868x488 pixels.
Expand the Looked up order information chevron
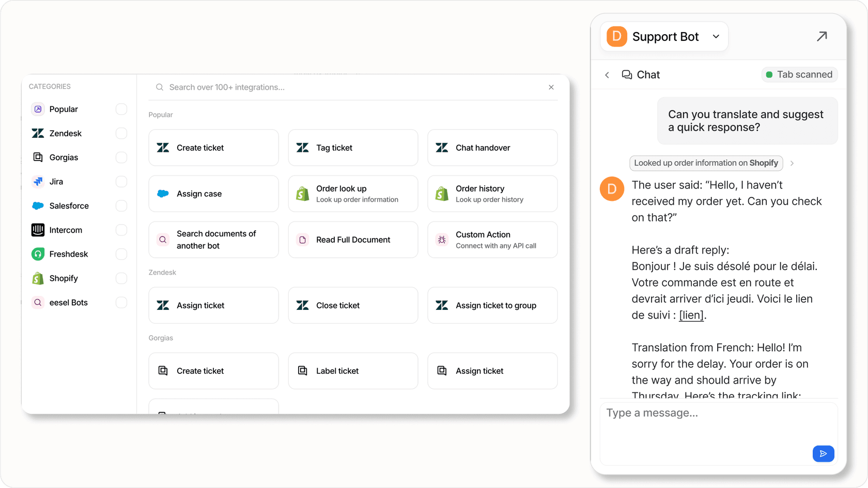tap(792, 163)
